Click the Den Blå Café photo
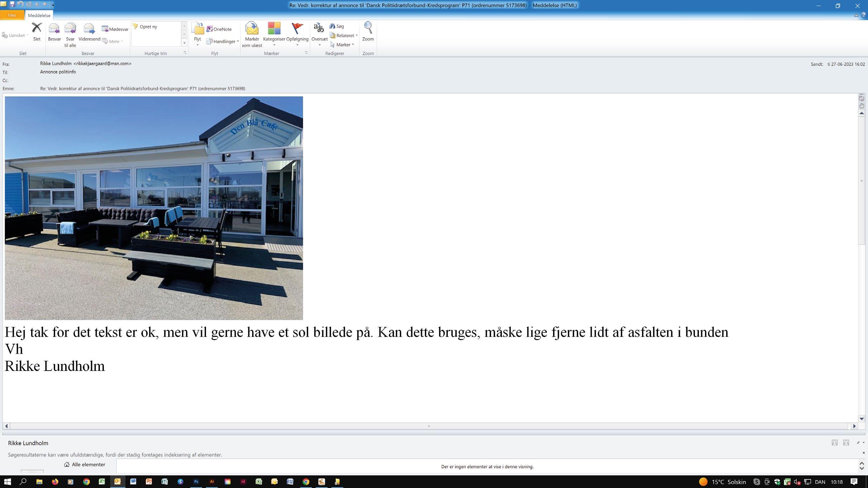Image resolution: width=868 pixels, height=488 pixels. point(154,208)
